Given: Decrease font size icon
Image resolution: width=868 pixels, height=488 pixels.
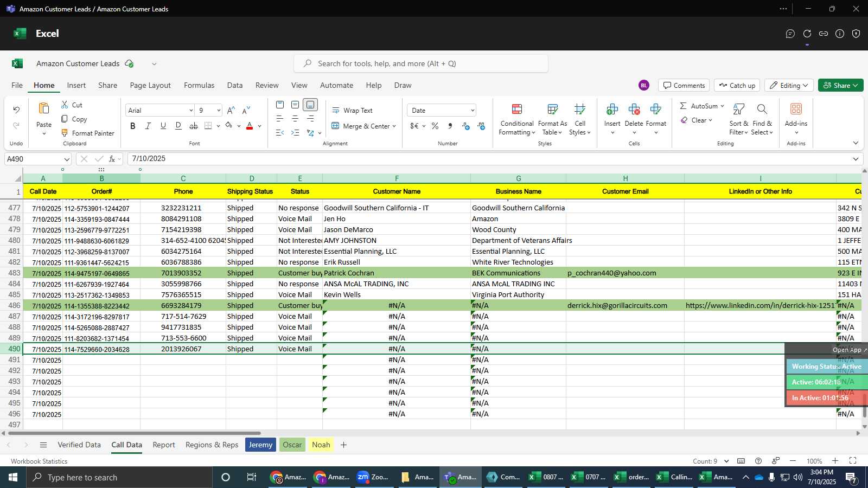Looking at the screenshot, I should [x=246, y=110].
